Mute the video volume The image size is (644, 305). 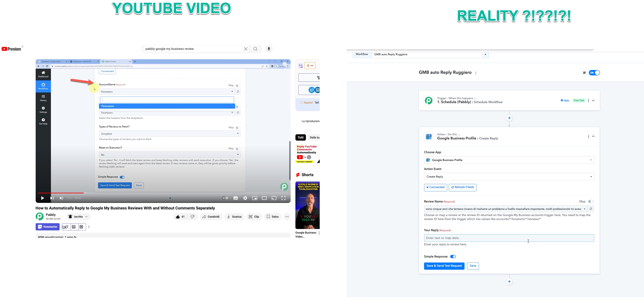click(61, 198)
